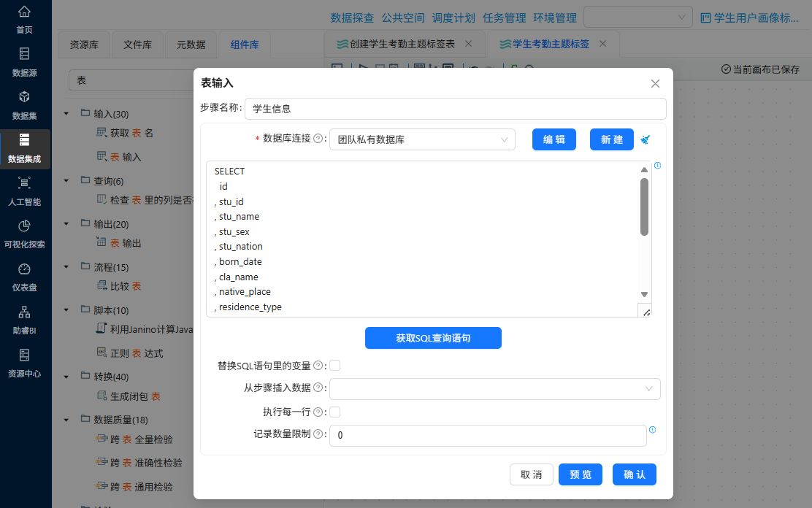Open 调度计划 in top menu
The width and height of the screenshot is (812, 508).
[x=453, y=18]
